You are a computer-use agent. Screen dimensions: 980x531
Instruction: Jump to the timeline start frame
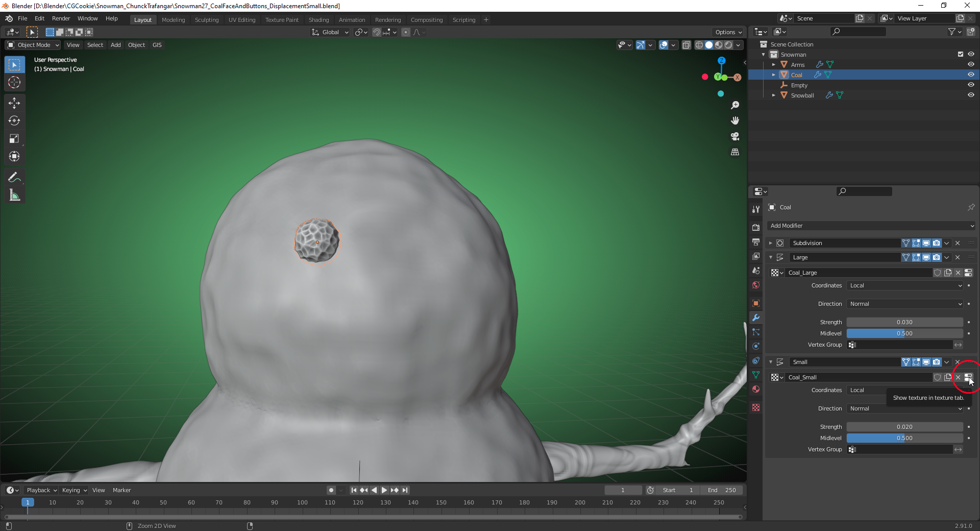click(x=354, y=490)
